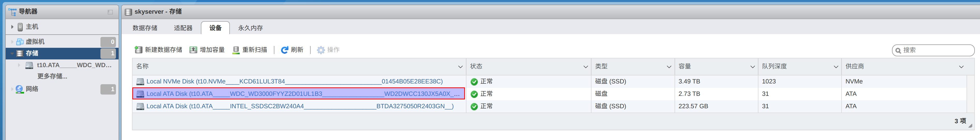Click the table resize grip corner
The height and width of the screenshot is (140, 980).
(x=970, y=126)
